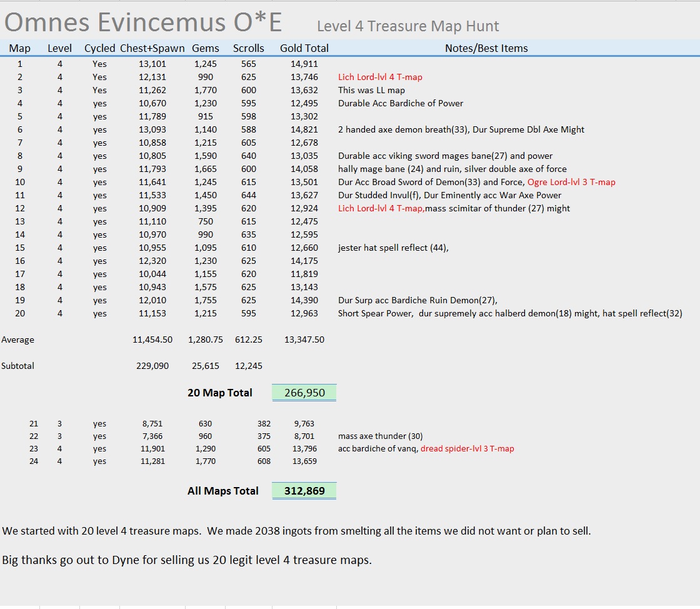This screenshot has height=609, width=700.
Task: Select the 'Cycled' column header
Action: pyautogui.click(x=100, y=48)
